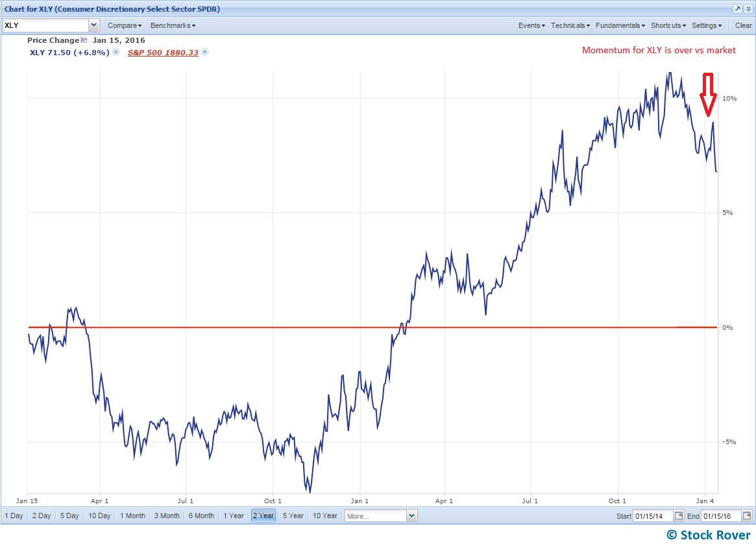The height and width of the screenshot is (548, 756).
Task: Select the 2 Day period
Action: coord(42,516)
